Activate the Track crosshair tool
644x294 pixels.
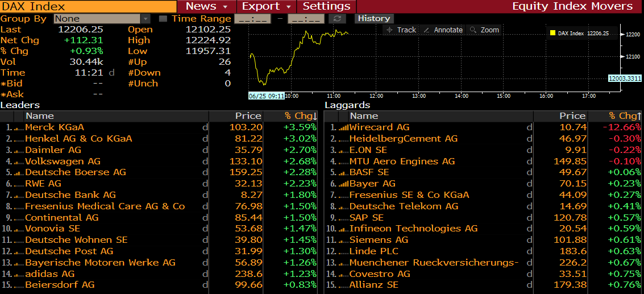[401, 30]
